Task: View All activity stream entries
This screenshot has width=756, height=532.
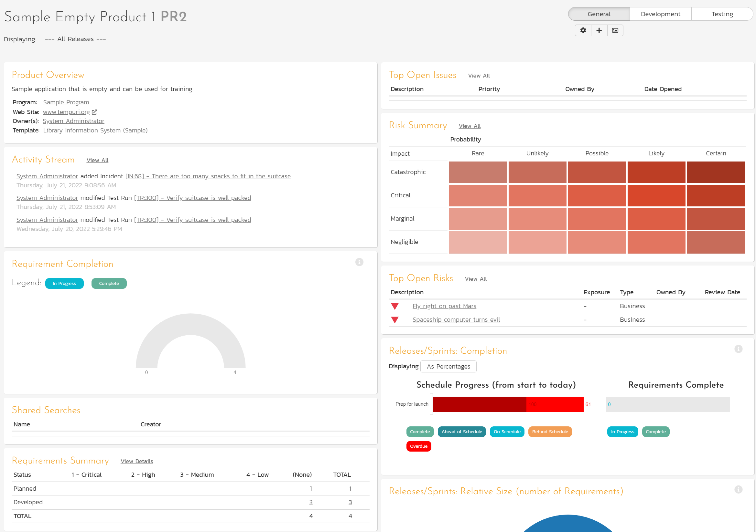Action: coord(97,160)
